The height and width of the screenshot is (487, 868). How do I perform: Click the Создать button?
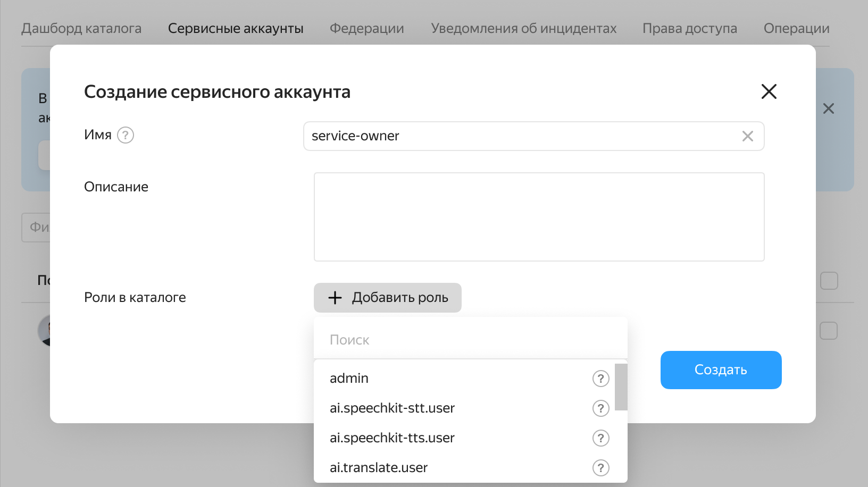(x=721, y=370)
